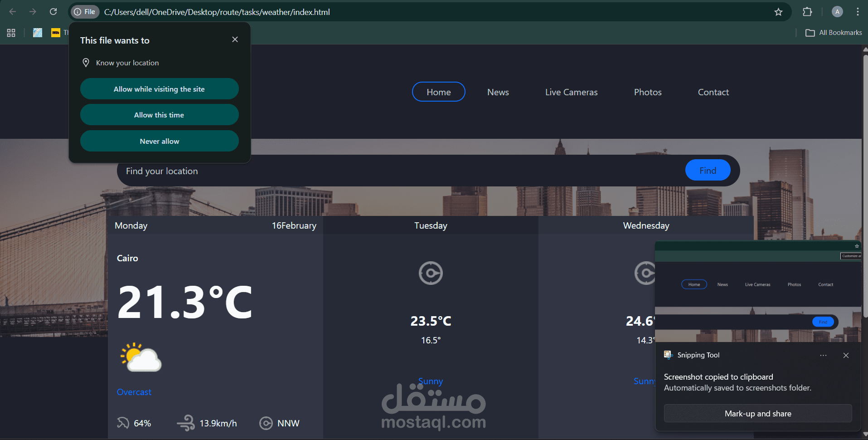Click the wind direction icon under Tuesday
The image size is (868, 440).
tap(431, 273)
